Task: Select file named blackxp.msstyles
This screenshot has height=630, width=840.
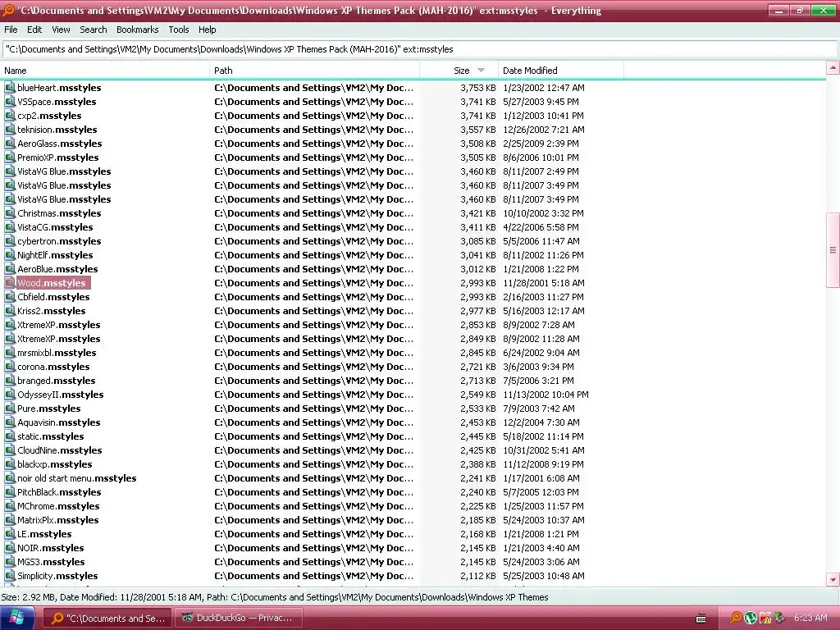Action: [x=55, y=464]
